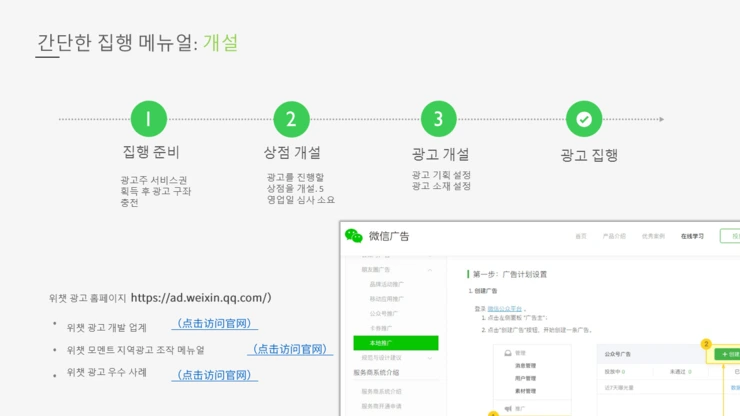Click the 规范与设计建议 sidebar heading

(381, 358)
